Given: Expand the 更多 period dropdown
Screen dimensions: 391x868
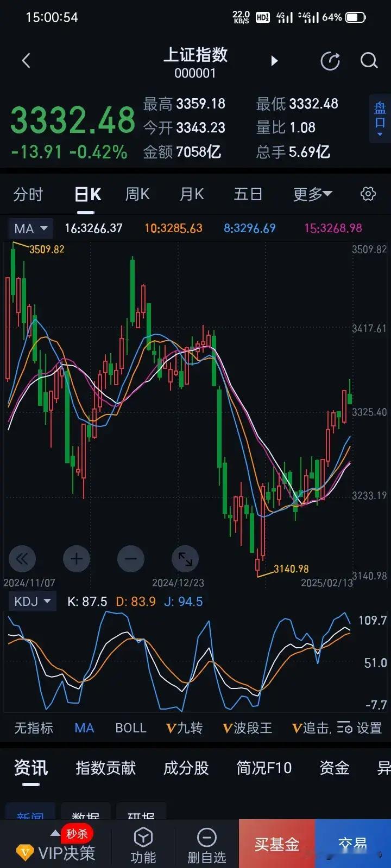Looking at the screenshot, I should click(313, 194).
